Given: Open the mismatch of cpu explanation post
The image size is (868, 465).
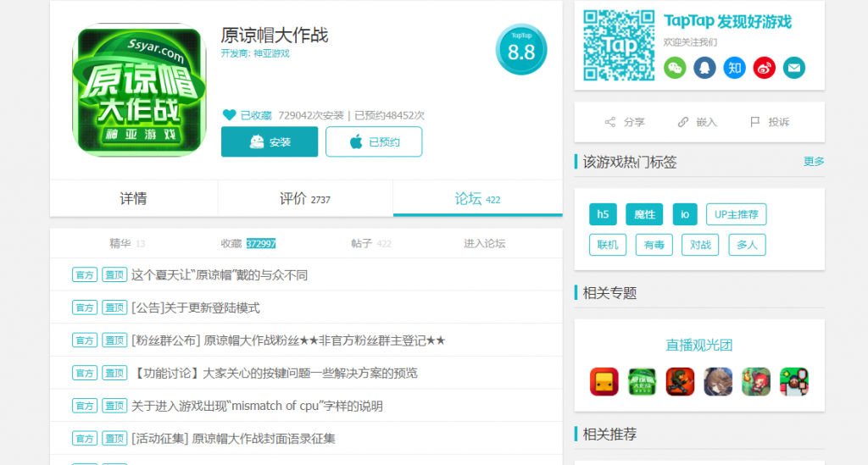Looking at the screenshot, I should pyautogui.click(x=257, y=406).
